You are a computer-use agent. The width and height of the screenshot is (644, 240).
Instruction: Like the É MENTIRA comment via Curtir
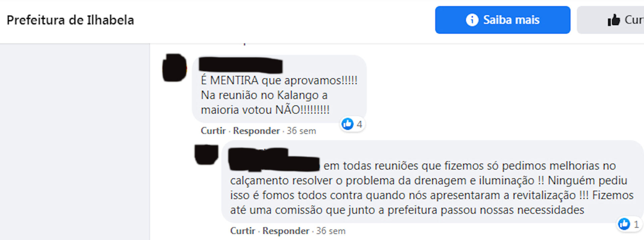(x=213, y=131)
